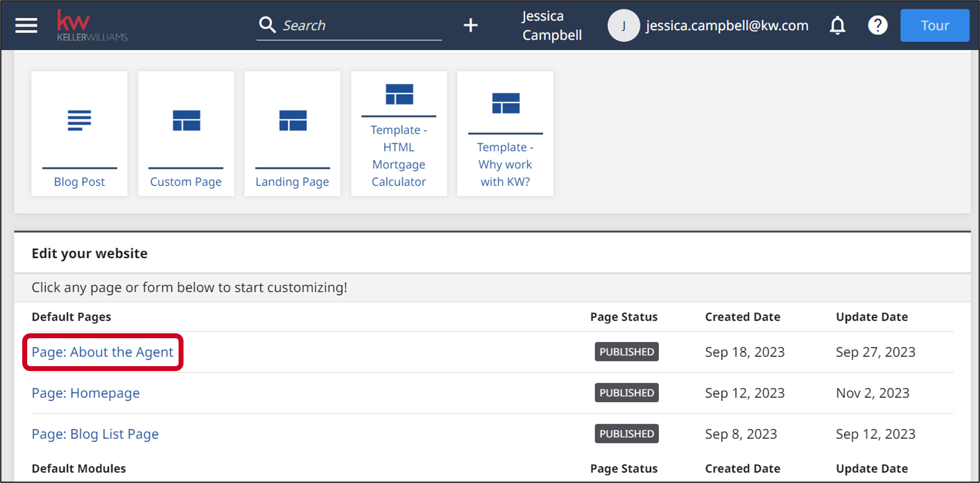Click PUBLISHED badge for Blog List Page
980x483 pixels.
point(627,434)
